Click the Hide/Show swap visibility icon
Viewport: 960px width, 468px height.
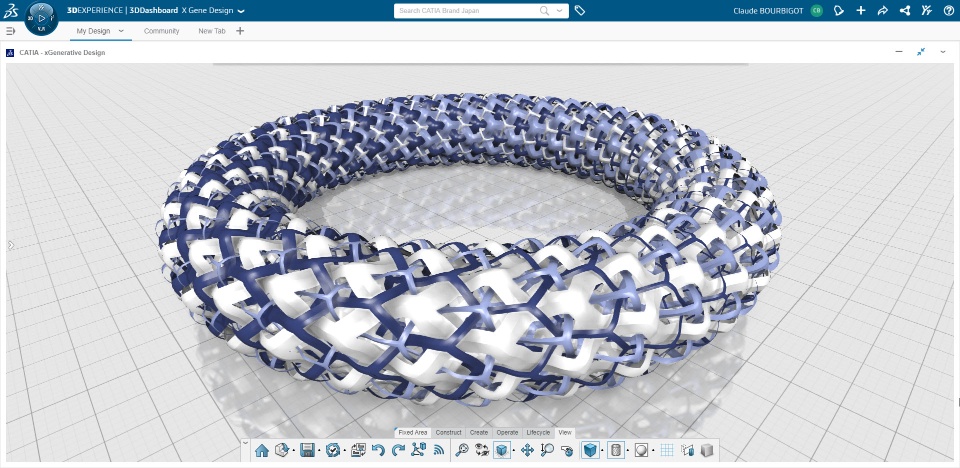coord(482,450)
